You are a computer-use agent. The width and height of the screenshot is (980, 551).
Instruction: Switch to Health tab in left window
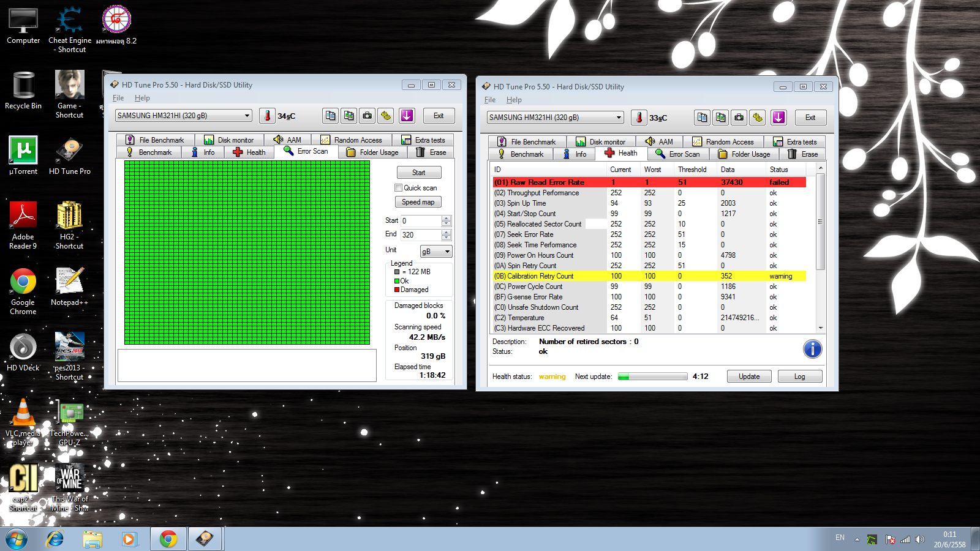pos(249,152)
